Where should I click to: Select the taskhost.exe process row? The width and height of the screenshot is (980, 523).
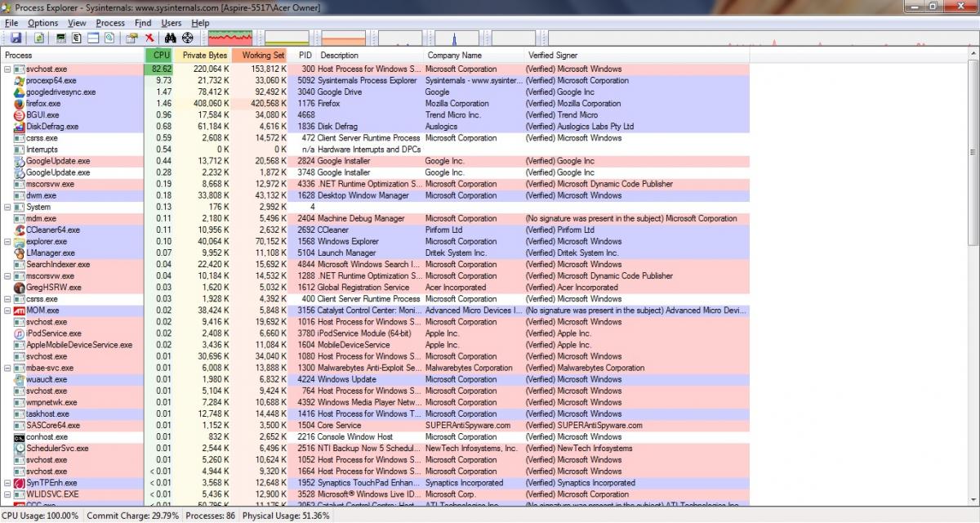tap(376, 414)
